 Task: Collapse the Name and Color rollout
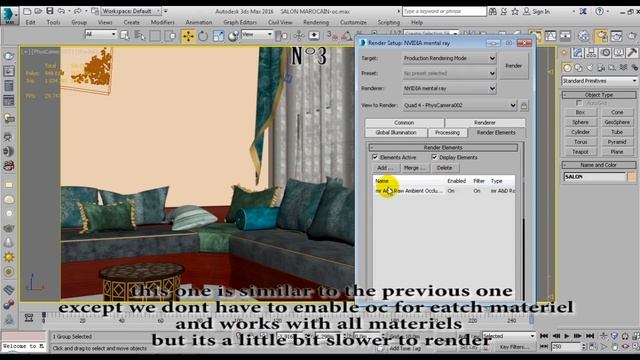[x=599, y=165]
